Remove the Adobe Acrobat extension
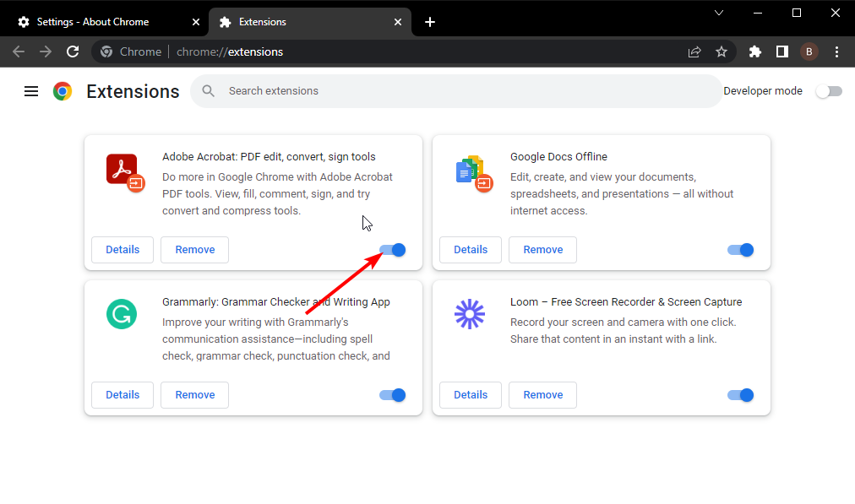855x504 pixels. (194, 250)
